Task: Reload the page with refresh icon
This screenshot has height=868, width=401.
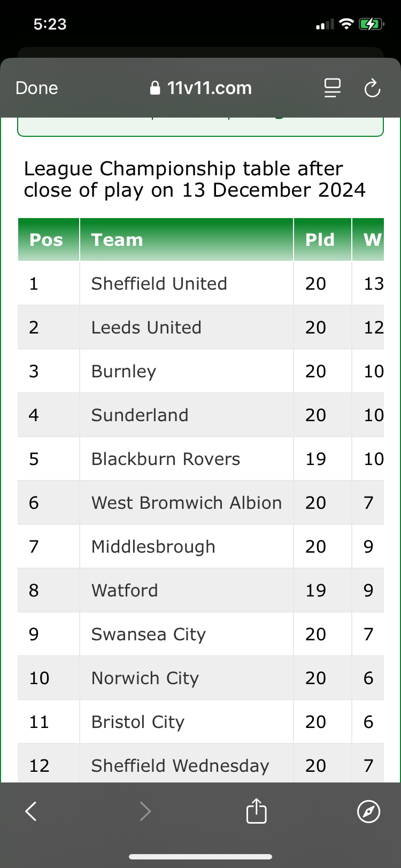Action: 372,88
